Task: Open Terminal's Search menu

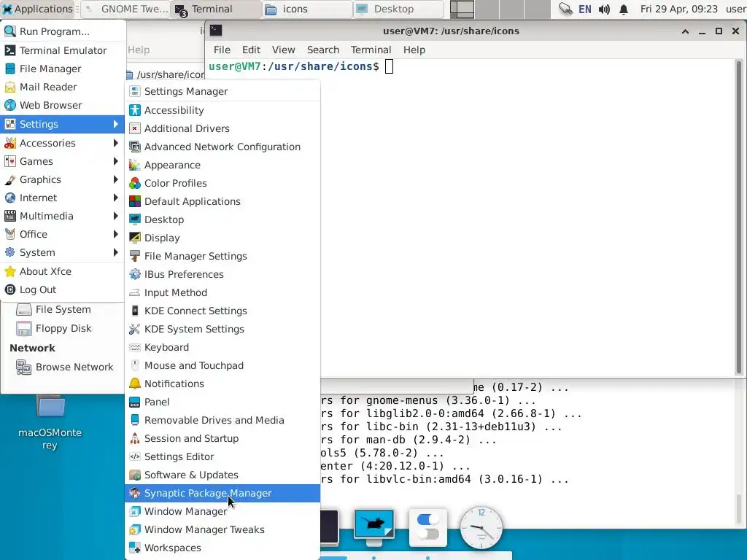Action: (323, 50)
